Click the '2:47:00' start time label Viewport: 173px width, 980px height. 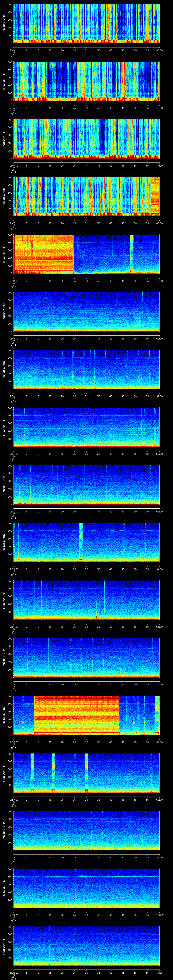point(14,223)
